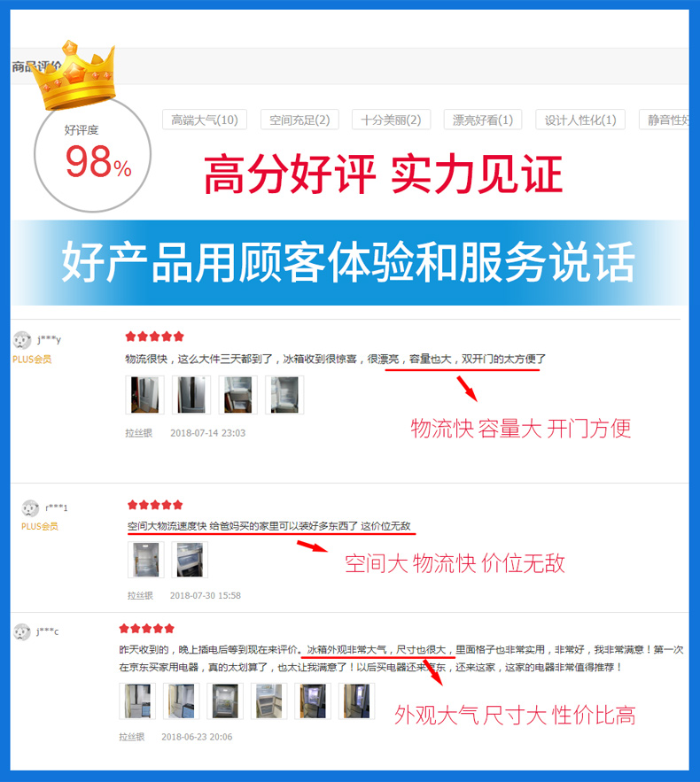Screen dimensions: 700x782
Task: Open last photo in j***c's review
Action: (357, 701)
